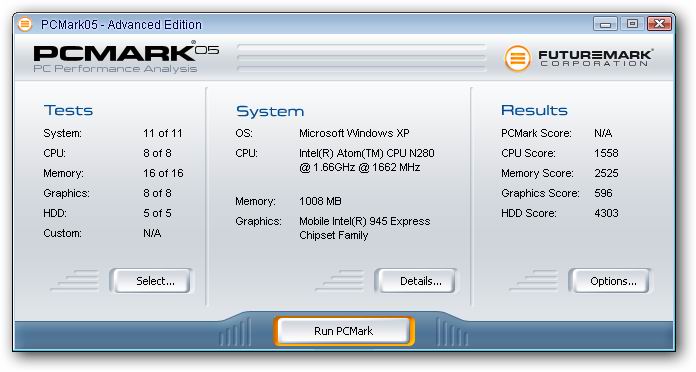Select the '11 of 11' value
696x372 pixels.
pyautogui.click(x=162, y=133)
